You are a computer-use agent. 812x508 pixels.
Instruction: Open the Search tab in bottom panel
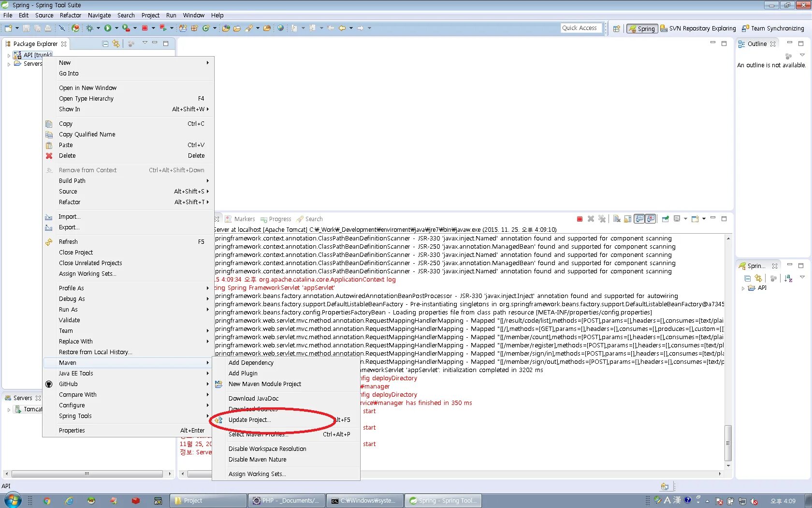pyautogui.click(x=310, y=219)
